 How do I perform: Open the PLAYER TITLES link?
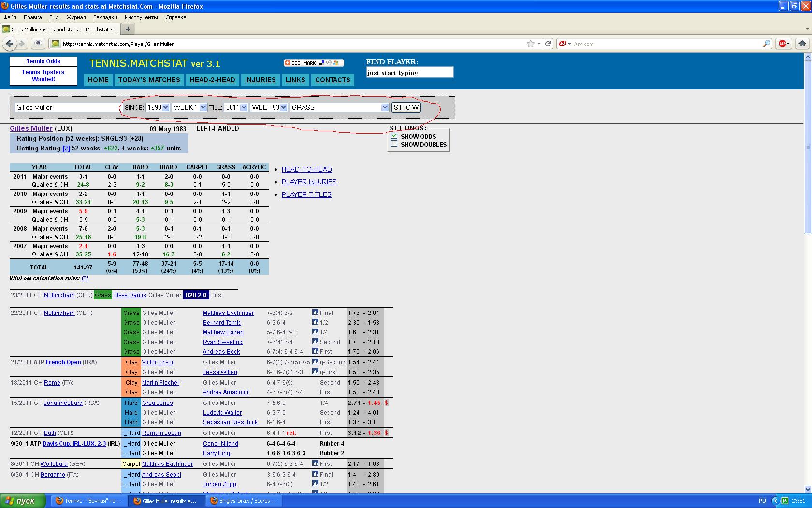click(x=306, y=194)
